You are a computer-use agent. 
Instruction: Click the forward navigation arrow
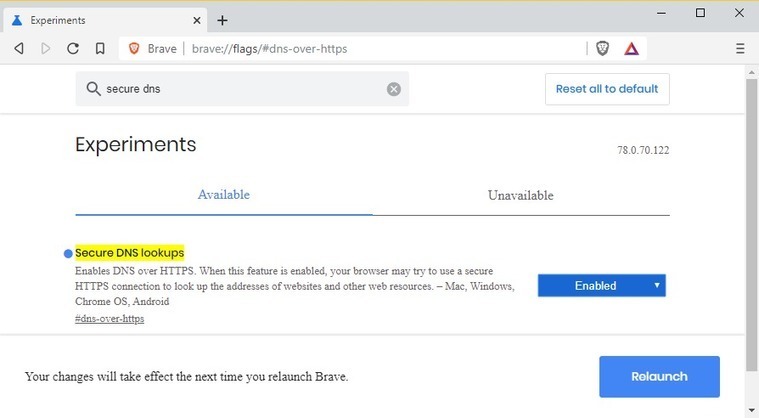point(46,48)
